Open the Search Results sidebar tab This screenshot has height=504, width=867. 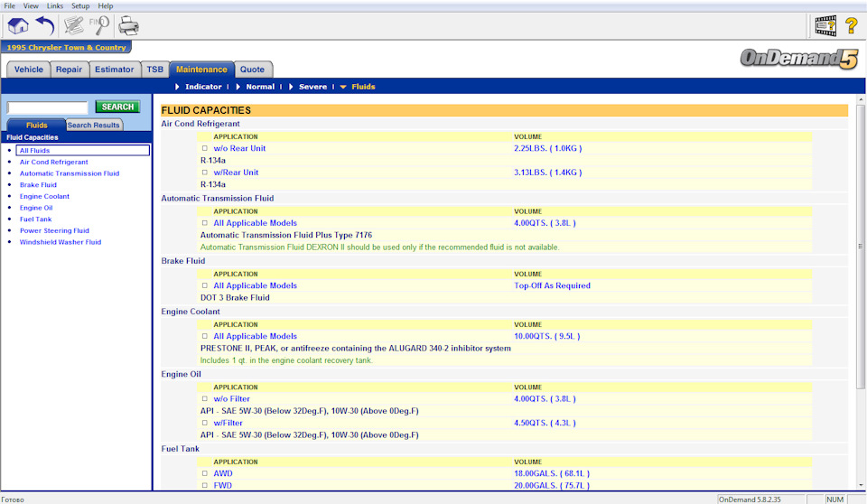click(93, 125)
